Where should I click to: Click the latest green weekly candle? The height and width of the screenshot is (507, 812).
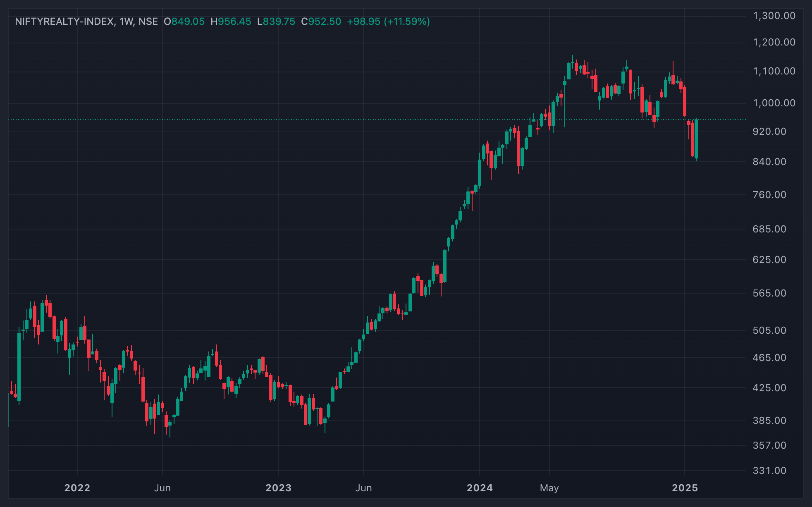pyautogui.click(x=696, y=139)
